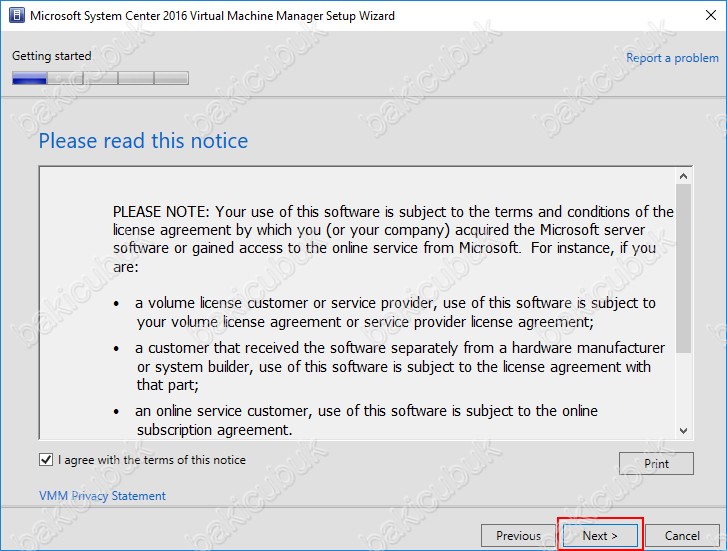The image size is (727, 551).
Task: Click the last empty progress step segment
Action: tap(171, 78)
